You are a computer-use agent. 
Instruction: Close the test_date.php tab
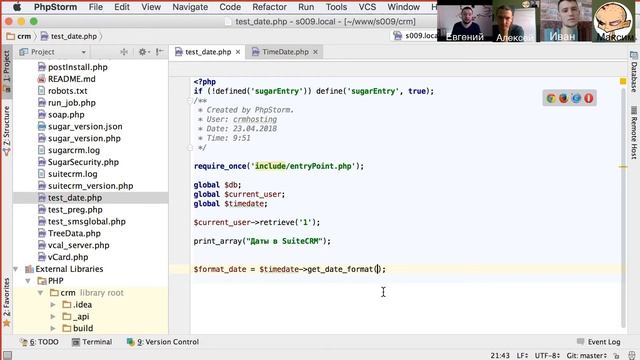[238, 52]
